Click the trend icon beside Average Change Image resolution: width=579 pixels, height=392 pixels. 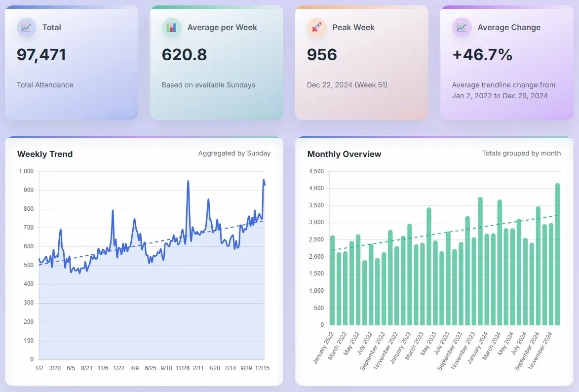(x=461, y=28)
